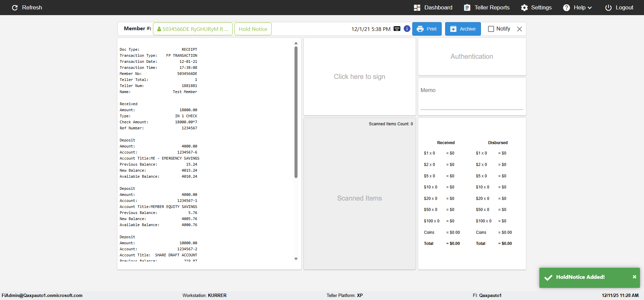Click the Logout power icon
This screenshot has height=300, width=644.
pos(608,7)
